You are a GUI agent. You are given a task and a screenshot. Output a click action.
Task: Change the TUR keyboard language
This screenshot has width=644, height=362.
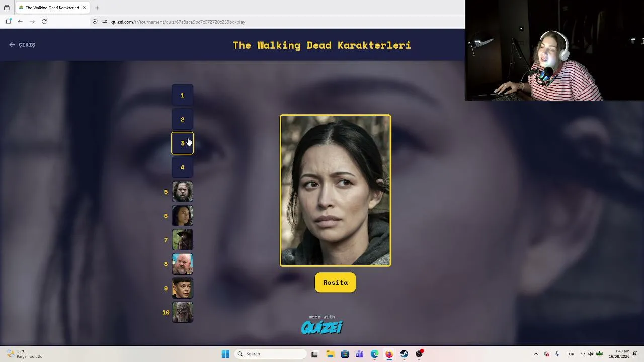(570, 354)
